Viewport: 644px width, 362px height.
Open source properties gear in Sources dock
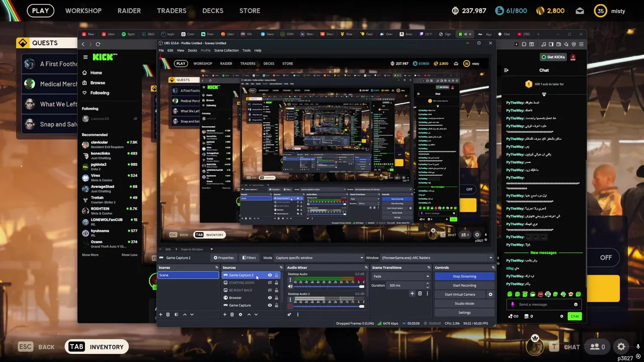(240, 314)
